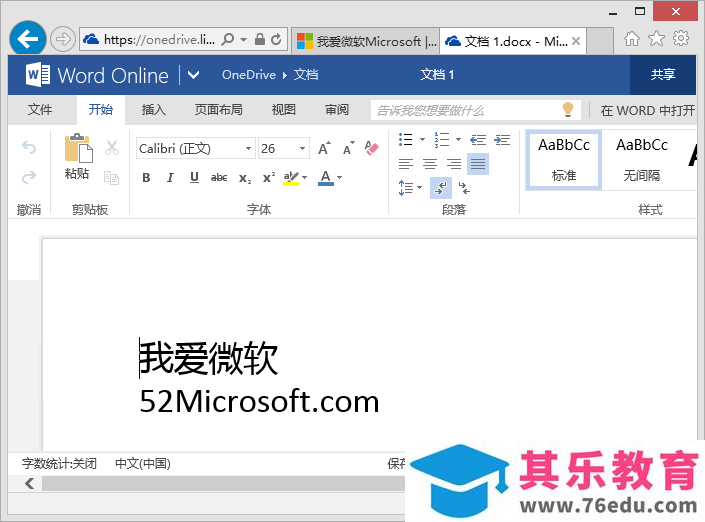The height and width of the screenshot is (522, 705).
Task: Follow the OneDrive breadcrumb link
Action: click(249, 75)
